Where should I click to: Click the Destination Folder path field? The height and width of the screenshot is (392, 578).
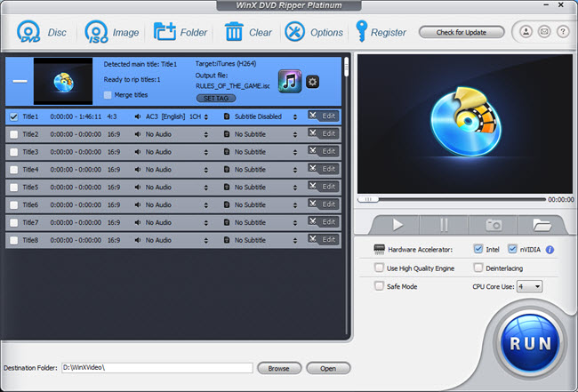[157, 368]
